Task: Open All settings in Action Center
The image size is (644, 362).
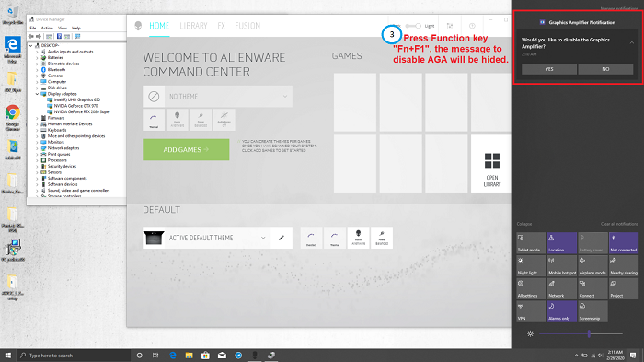Action: [x=531, y=288]
